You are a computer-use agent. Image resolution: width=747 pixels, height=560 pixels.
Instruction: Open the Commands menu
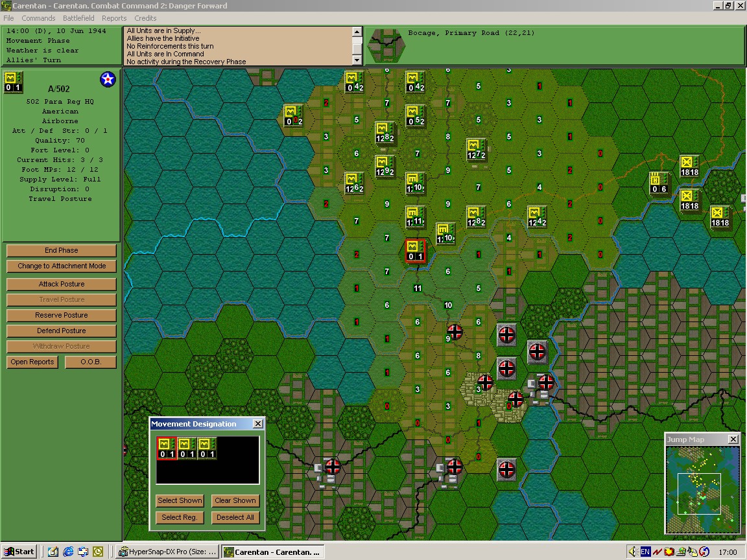point(38,18)
